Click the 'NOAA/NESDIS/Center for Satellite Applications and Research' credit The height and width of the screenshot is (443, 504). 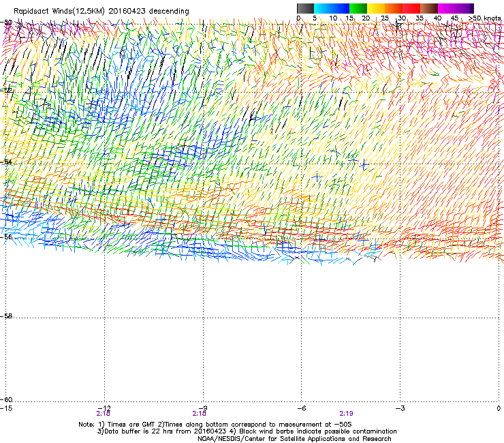tap(294, 439)
